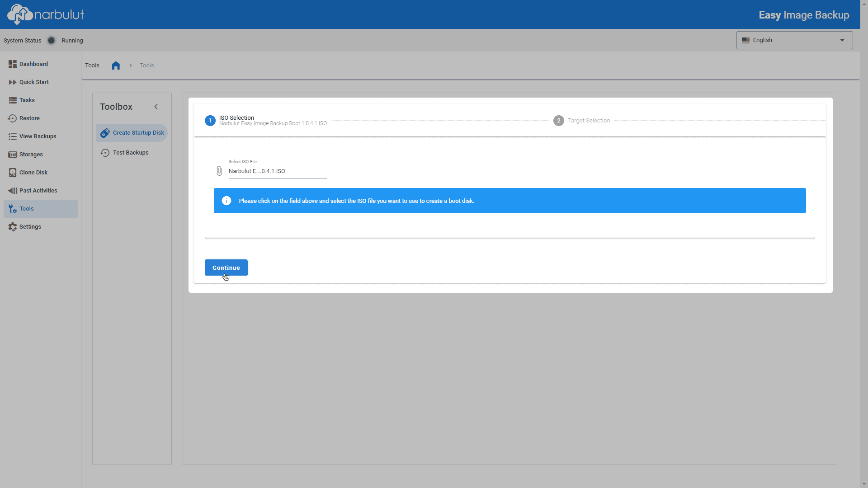Click the Settings gears icon

13,227
